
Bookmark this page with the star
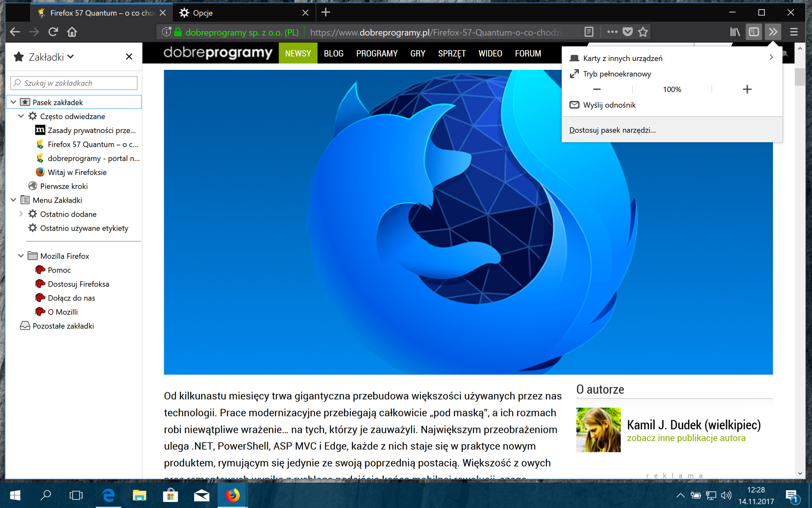[x=643, y=31]
